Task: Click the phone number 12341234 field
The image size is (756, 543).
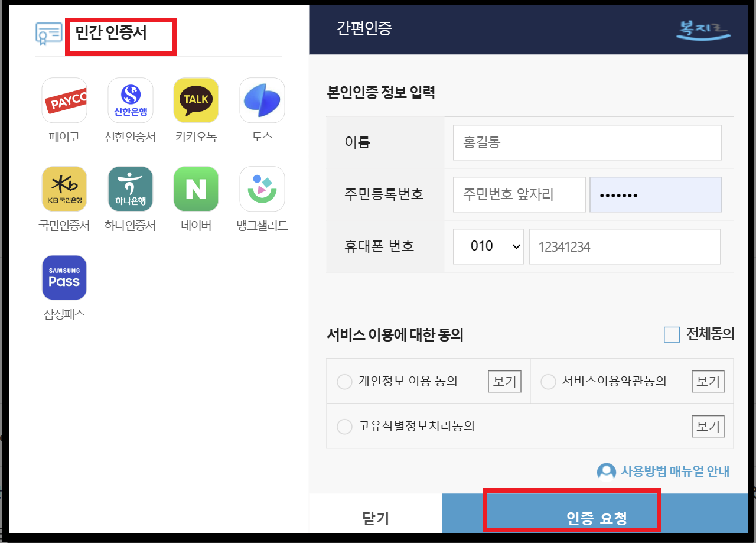Action: click(x=625, y=246)
